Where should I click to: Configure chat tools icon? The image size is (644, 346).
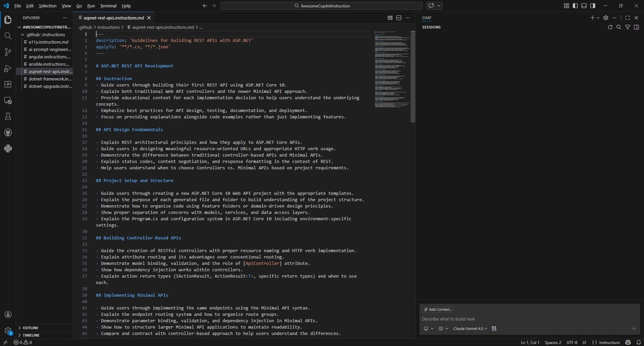coord(494,328)
